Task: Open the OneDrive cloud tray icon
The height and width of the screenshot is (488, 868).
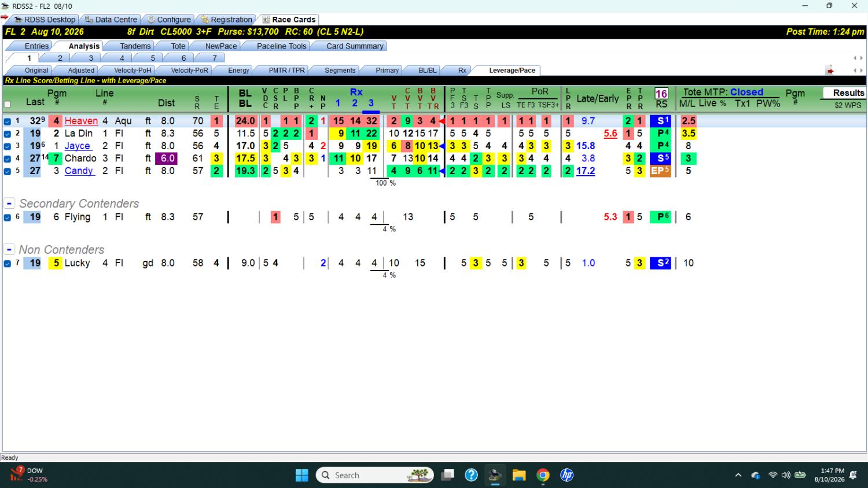Action: (x=755, y=475)
